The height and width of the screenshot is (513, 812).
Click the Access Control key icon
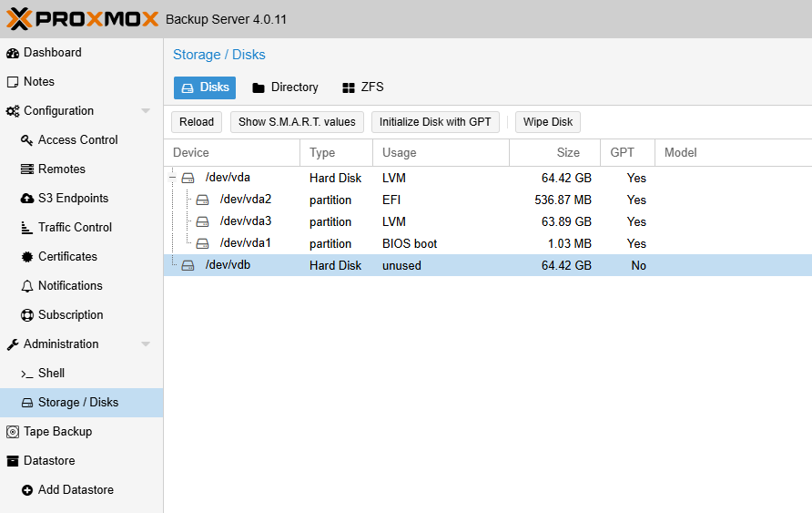point(27,140)
